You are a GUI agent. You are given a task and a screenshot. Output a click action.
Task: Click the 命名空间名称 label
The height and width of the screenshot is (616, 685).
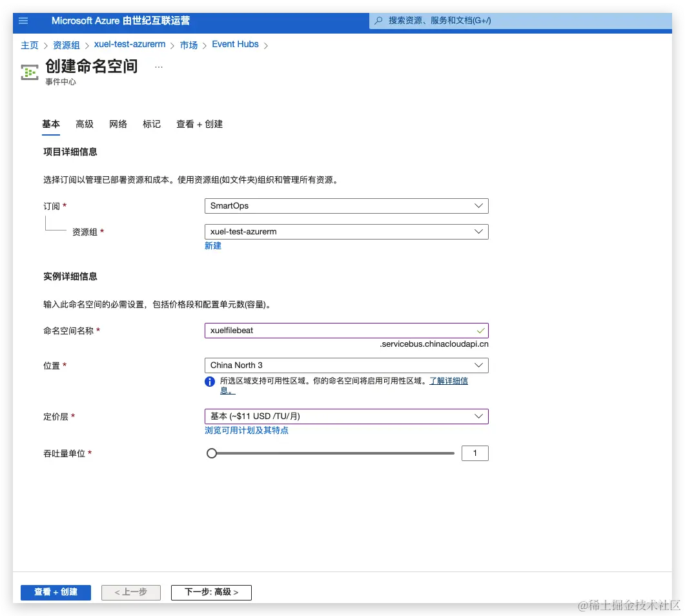(x=68, y=331)
